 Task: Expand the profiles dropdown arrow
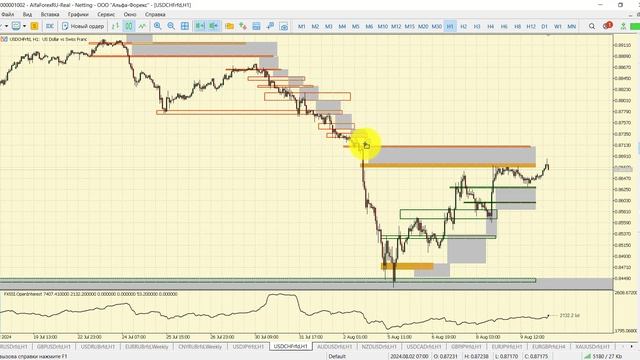click(x=24, y=26)
